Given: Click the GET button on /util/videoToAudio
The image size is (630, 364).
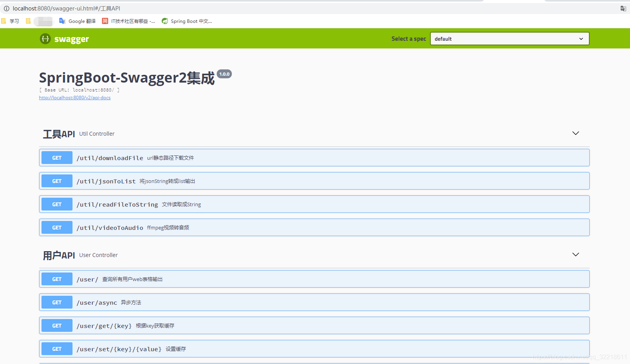Looking at the screenshot, I should [x=56, y=227].
